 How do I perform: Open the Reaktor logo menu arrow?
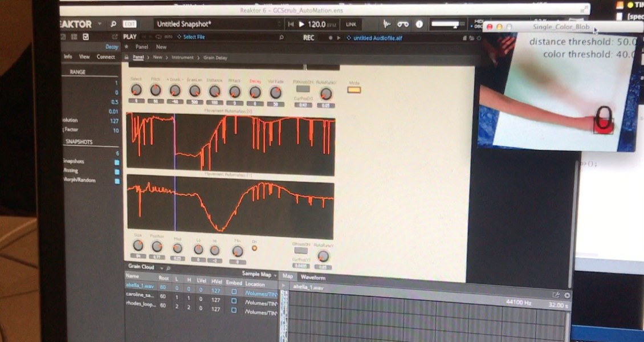tap(100, 24)
